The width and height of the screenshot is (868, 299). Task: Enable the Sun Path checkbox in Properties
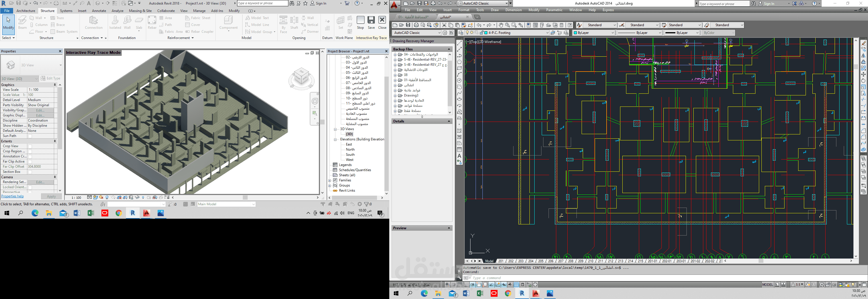(x=30, y=136)
